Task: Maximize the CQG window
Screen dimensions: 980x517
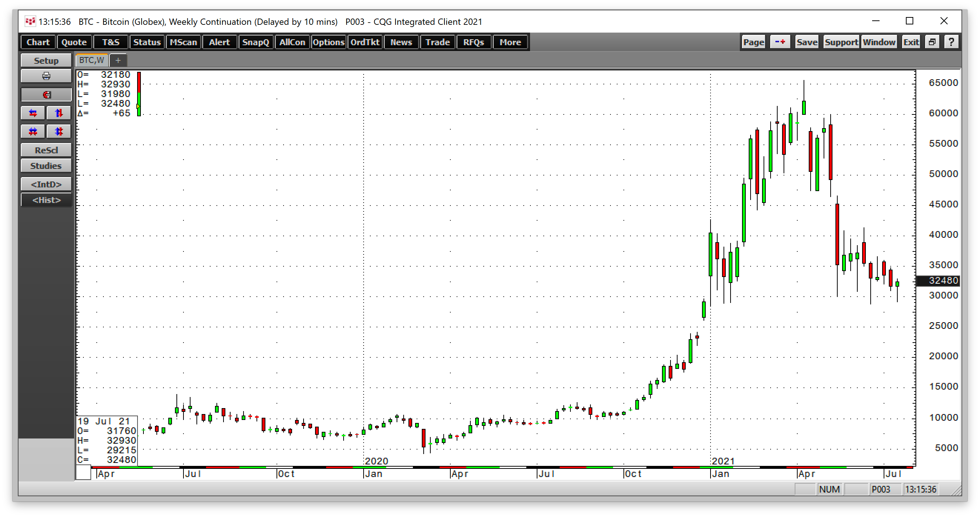Action: [x=909, y=21]
